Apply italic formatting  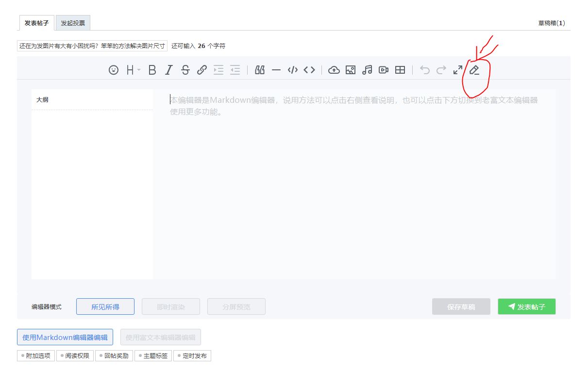tap(168, 70)
